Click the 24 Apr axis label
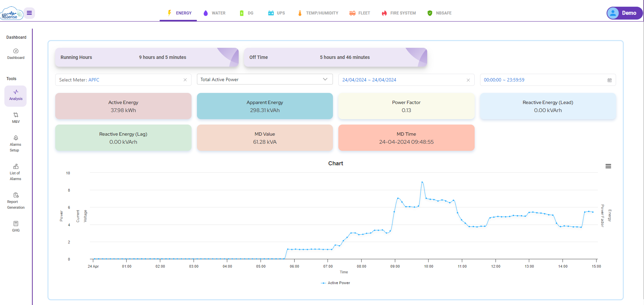Viewport: 644px width, 305px height. pyautogui.click(x=93, y=266)
